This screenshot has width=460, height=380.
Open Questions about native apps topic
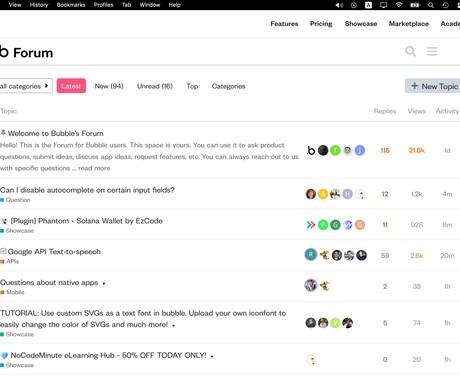[x=49, y=283]
